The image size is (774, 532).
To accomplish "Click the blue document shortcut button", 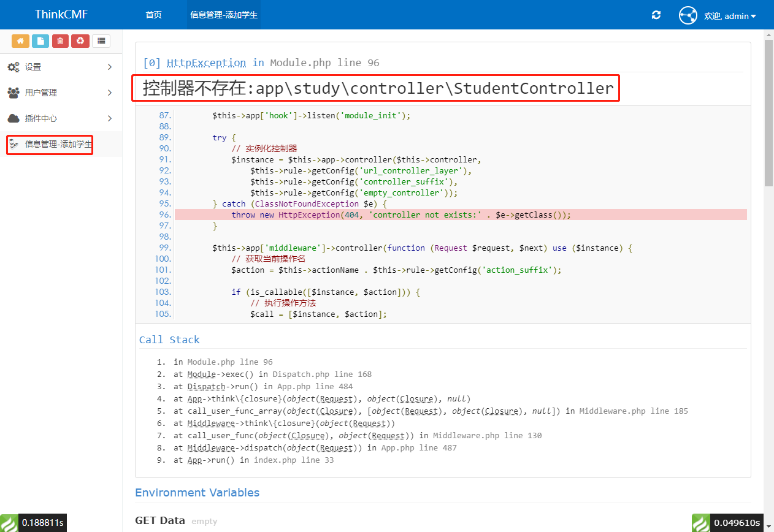I will click(x=40, y=41).
